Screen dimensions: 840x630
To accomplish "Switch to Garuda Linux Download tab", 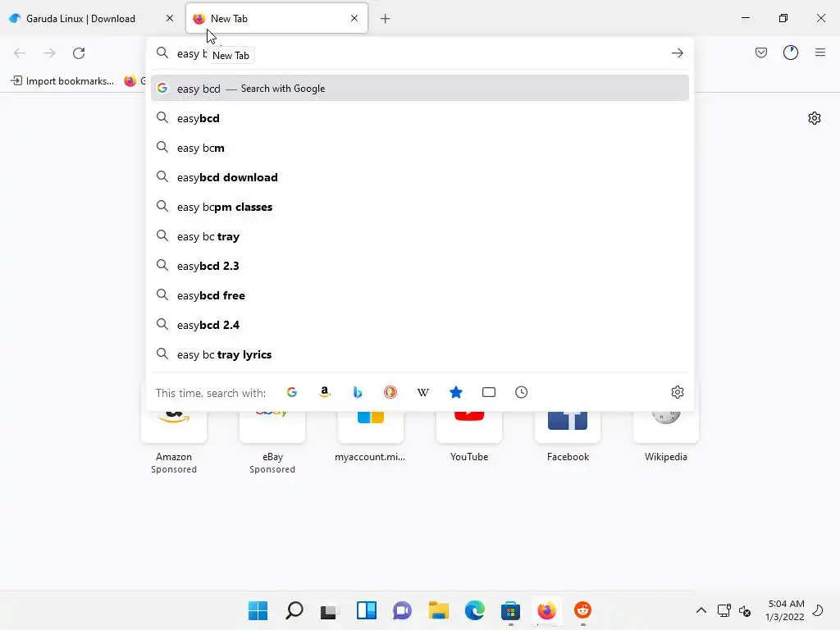I will 93,18.
